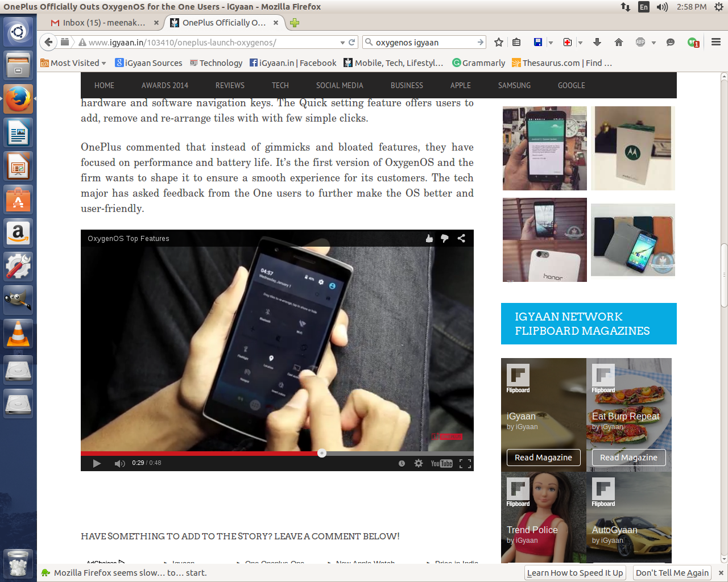Like the video with thumbs up

click(x=429, y=239)
